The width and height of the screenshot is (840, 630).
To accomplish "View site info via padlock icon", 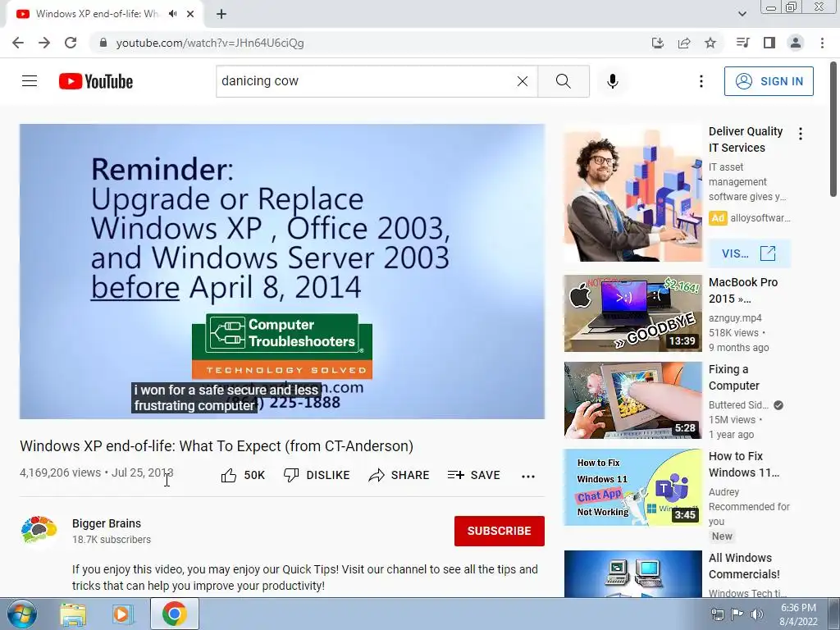I will [x=103, y=43].
